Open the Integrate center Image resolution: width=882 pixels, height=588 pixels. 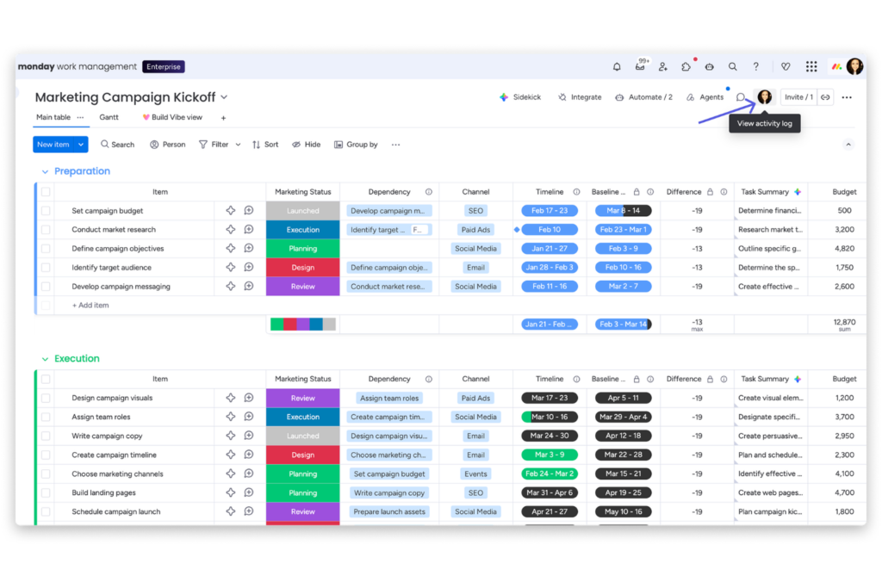pyautogui.click(x=580, y=97)
